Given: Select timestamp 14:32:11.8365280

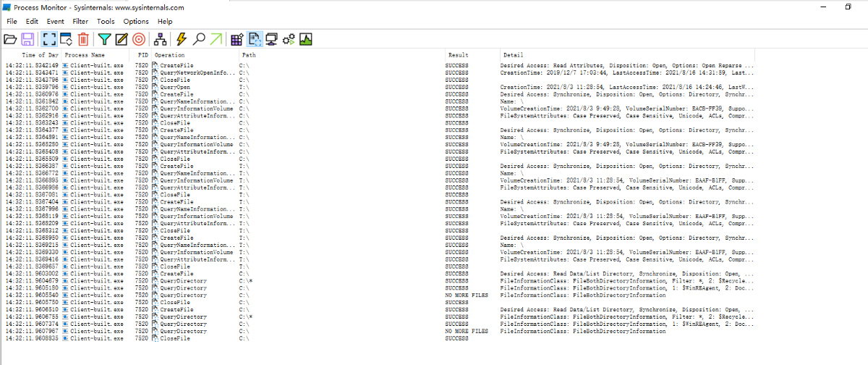Looking at the screenshot, I should pos(32,144).
